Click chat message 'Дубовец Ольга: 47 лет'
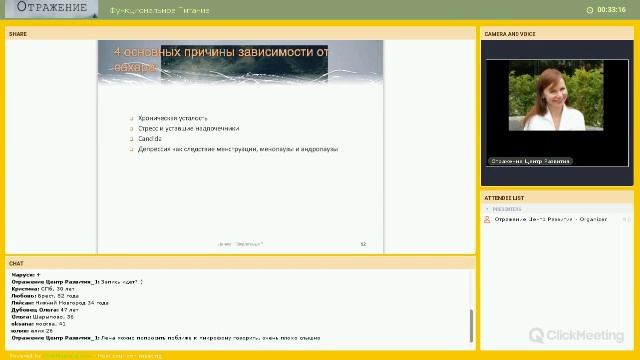 click(x=45, y=310)
